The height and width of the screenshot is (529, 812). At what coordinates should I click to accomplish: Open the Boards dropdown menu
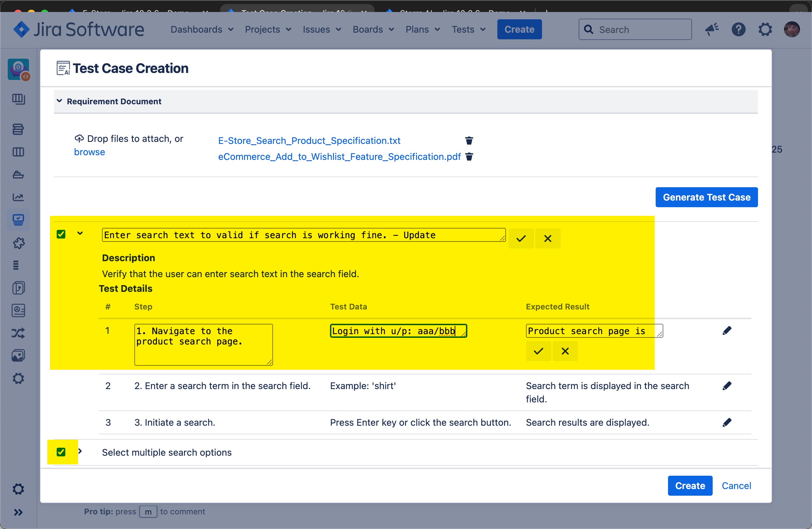[373, 29]
